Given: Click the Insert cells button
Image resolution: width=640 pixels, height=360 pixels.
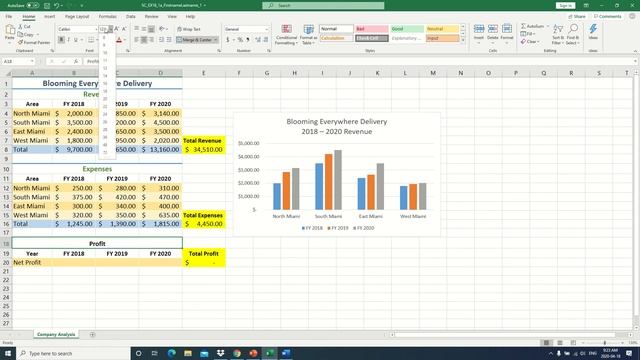Looking at the screenshot, I should pyautogui.click(x=479, y=34).
